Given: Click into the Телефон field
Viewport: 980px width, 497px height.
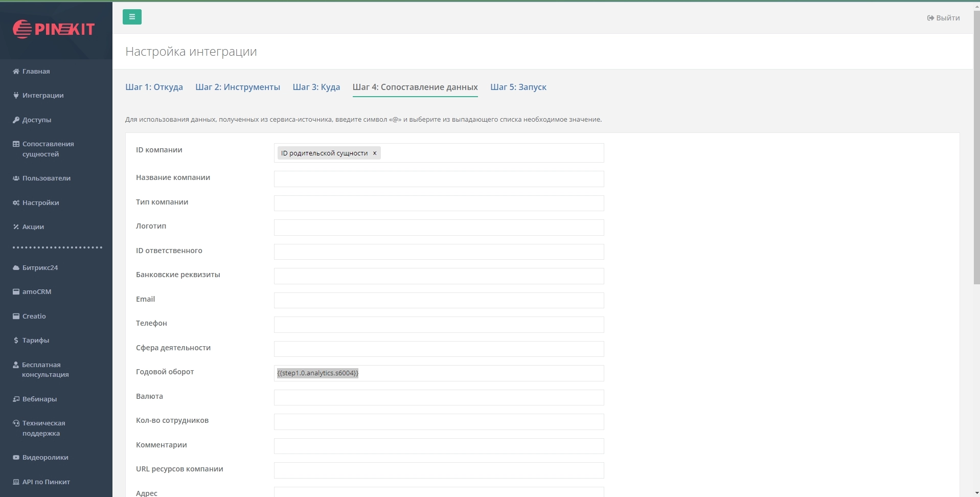Looking at the screenshot, I should pyautogui.click(x=439, y=325).
